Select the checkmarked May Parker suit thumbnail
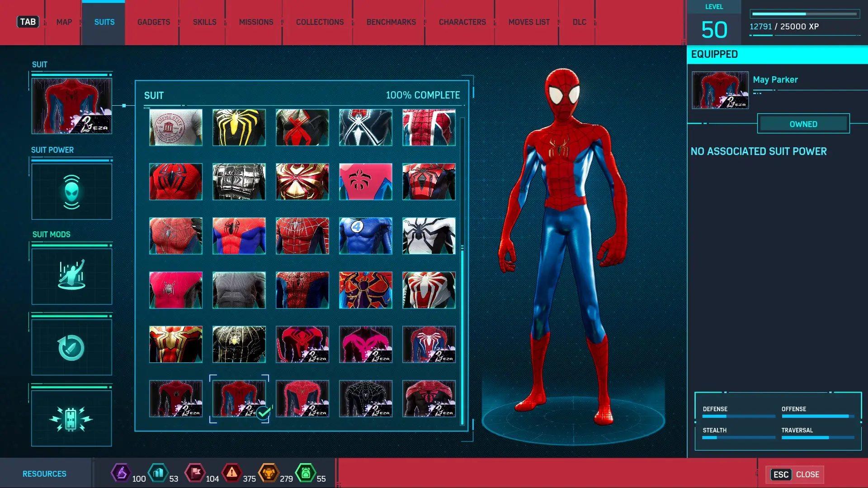The width and height of the screenshot is (868, 488). (x=239, y=399)
